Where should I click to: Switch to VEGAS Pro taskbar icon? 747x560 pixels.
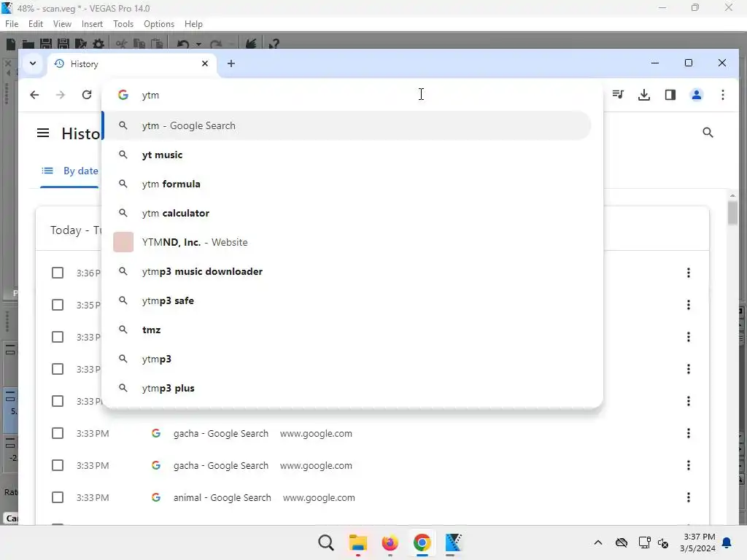click(454, 542)
